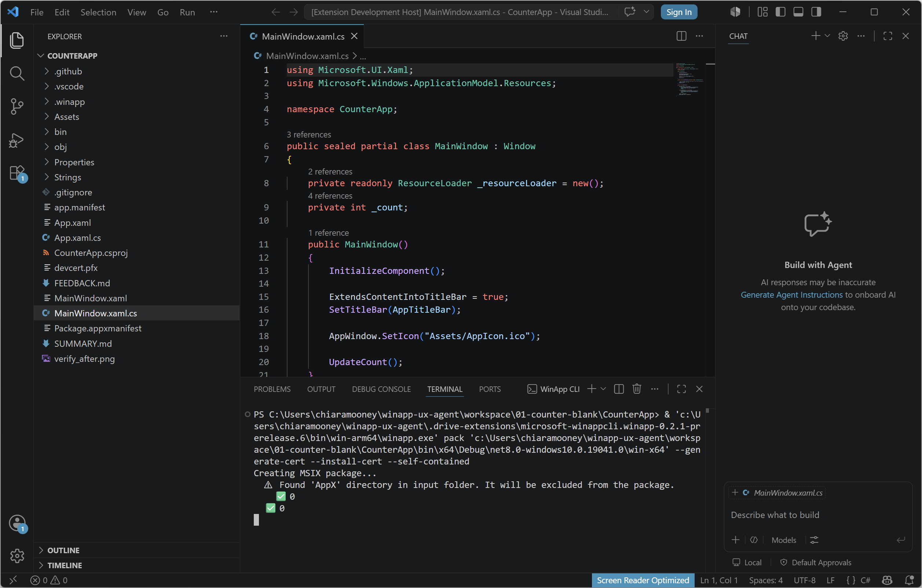Viewport: 922px width, 588px height.
Task: Click the Sign In button
Action: pos(679,12)
